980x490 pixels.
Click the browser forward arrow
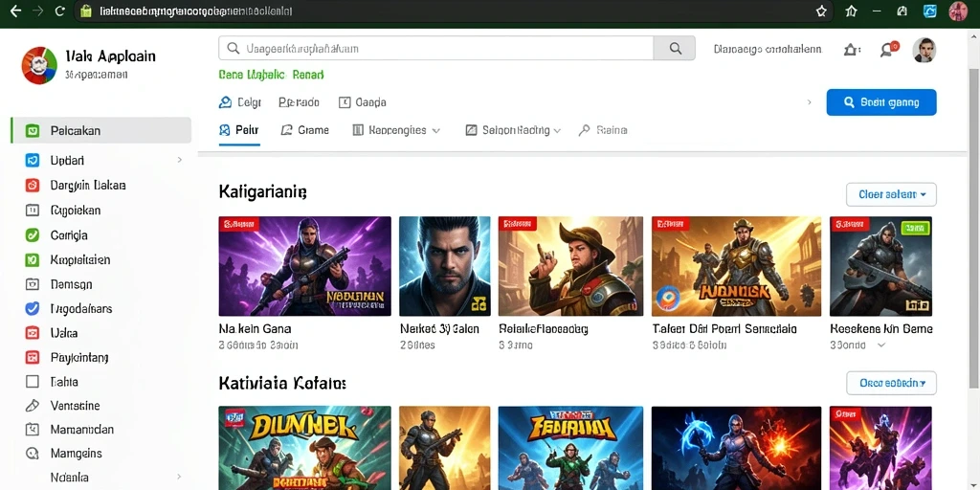point(37,11)
